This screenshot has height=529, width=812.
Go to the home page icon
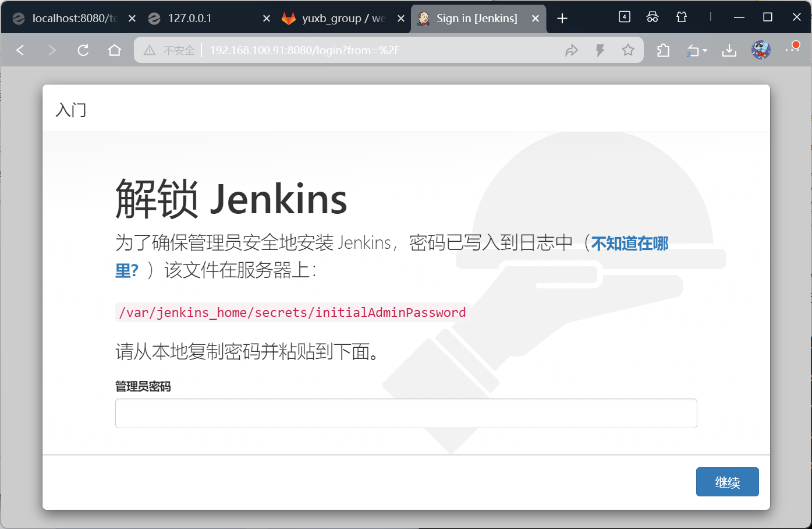coord(115,50)
